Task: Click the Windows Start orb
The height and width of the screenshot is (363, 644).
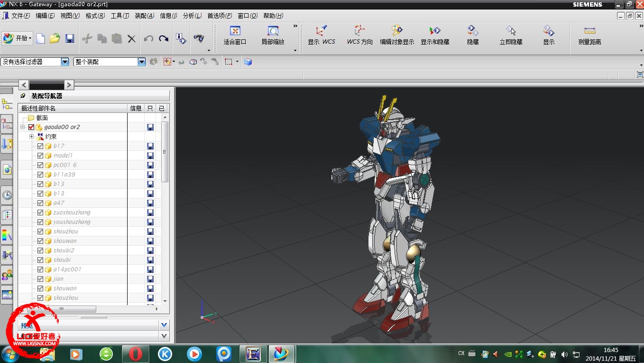Action: click(10, 354)
